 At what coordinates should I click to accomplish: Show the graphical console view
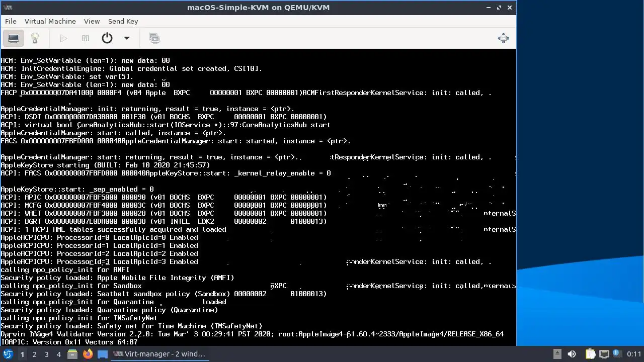(14, 38)
